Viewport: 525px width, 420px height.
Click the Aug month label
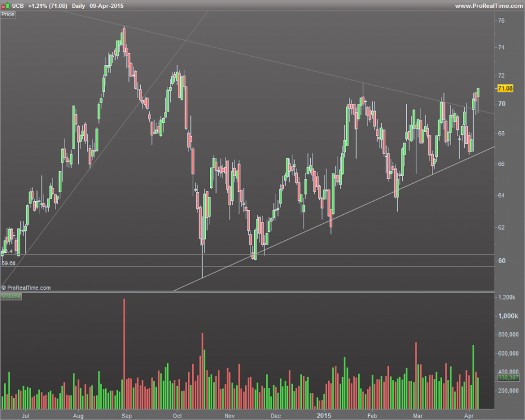point(78,416)
